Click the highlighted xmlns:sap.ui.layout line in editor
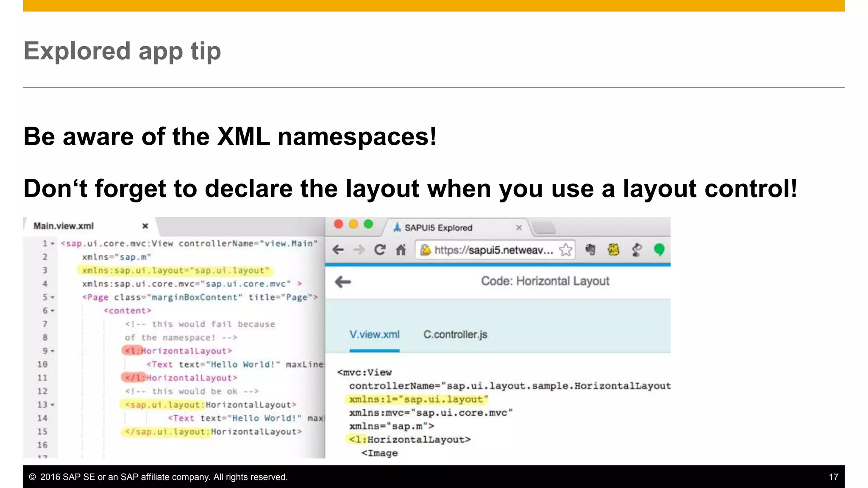 pos(175,270)
